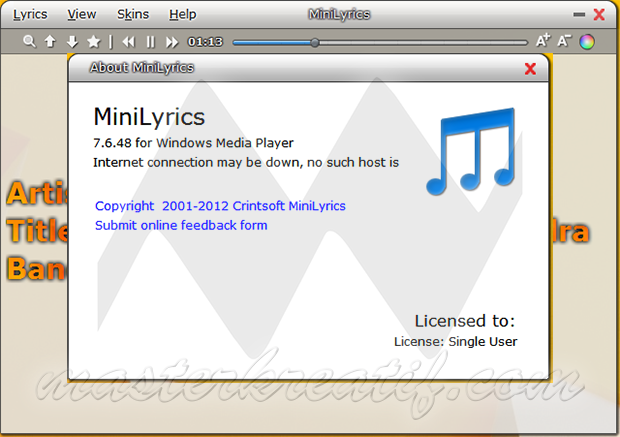Minimize the MiniLyrics main window
This screenshot has width=620, height=437.
click(579, 15)
